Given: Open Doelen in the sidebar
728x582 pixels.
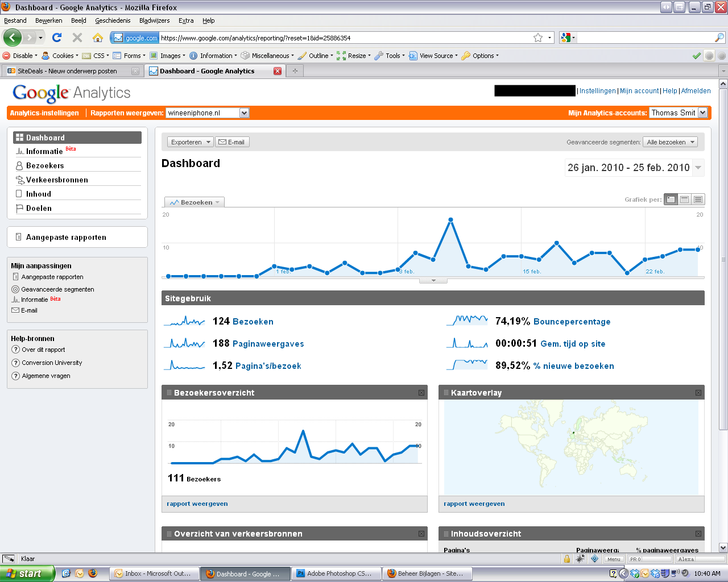Looking at the screenshot, I should 39,208.
